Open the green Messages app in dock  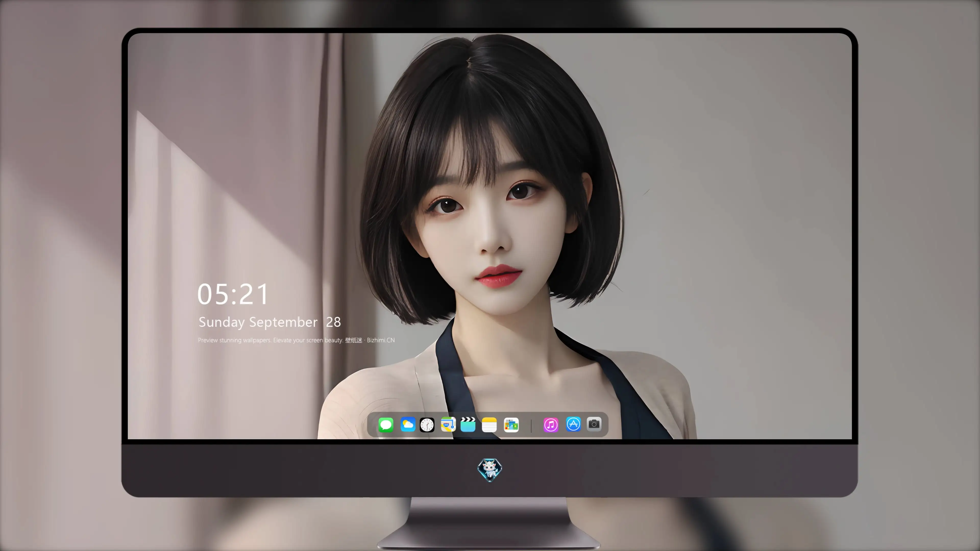pos(386,424)
